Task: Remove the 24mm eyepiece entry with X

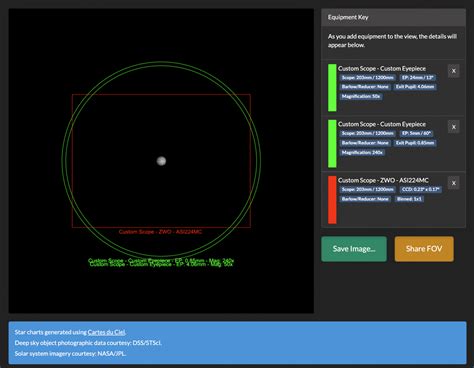Action: click(x=453, y=71)
